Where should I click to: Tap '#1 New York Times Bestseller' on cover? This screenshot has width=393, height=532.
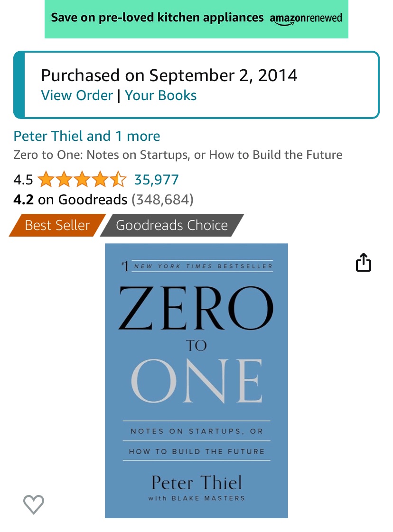tap(197, 266)
